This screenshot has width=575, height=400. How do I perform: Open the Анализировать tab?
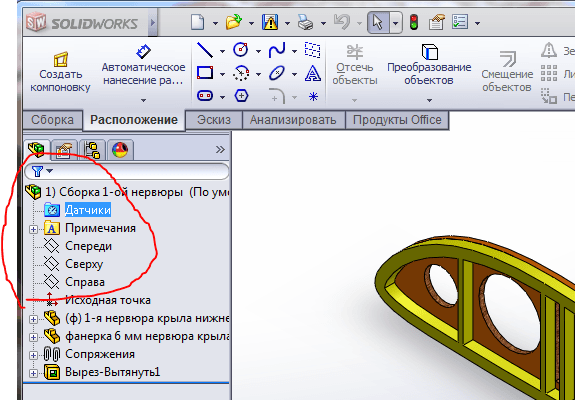pos(293,120)
